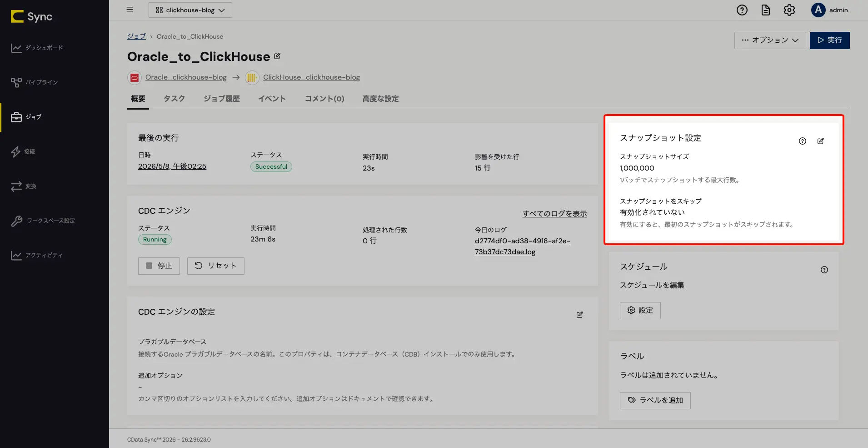868x448 pixels.
Task: Open the settings gear in top bar
Action: pos(789,10)
